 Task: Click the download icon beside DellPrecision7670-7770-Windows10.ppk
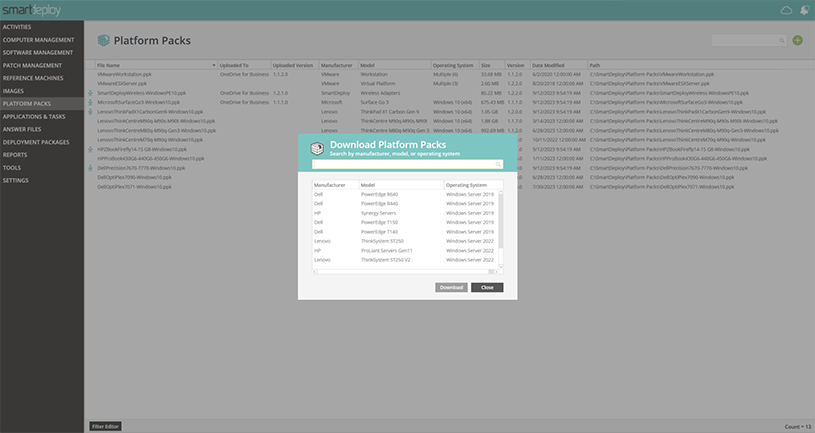coord(90,168)
